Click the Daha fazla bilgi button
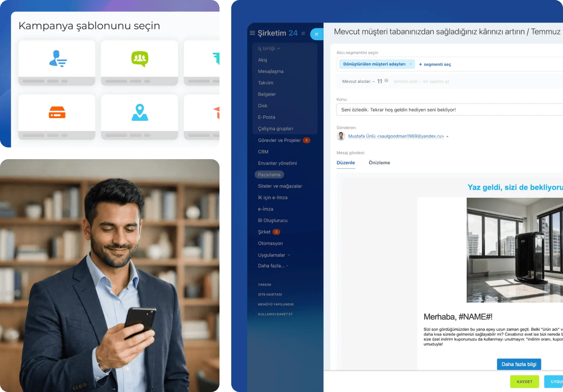 pos(519,364)
